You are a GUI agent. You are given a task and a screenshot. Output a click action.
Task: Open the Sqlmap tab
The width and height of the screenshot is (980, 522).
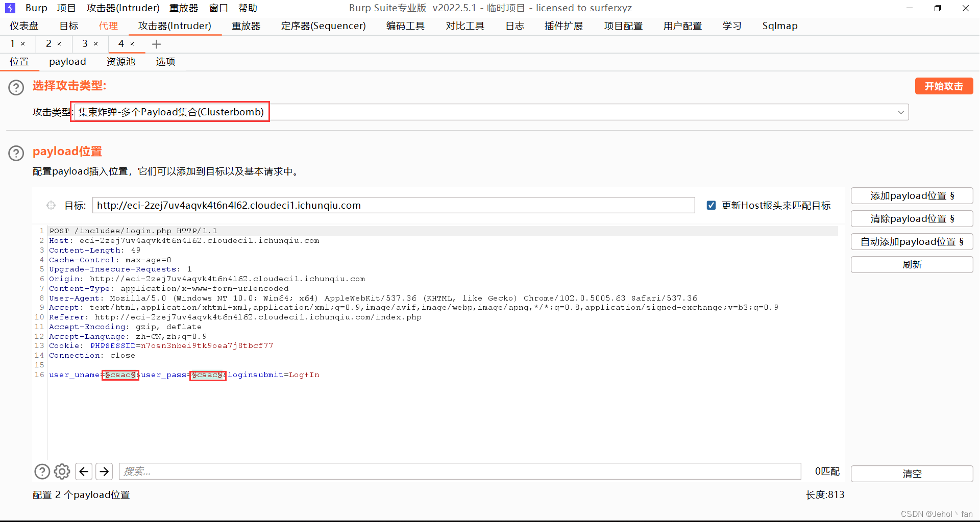click(x=780, y=26)
